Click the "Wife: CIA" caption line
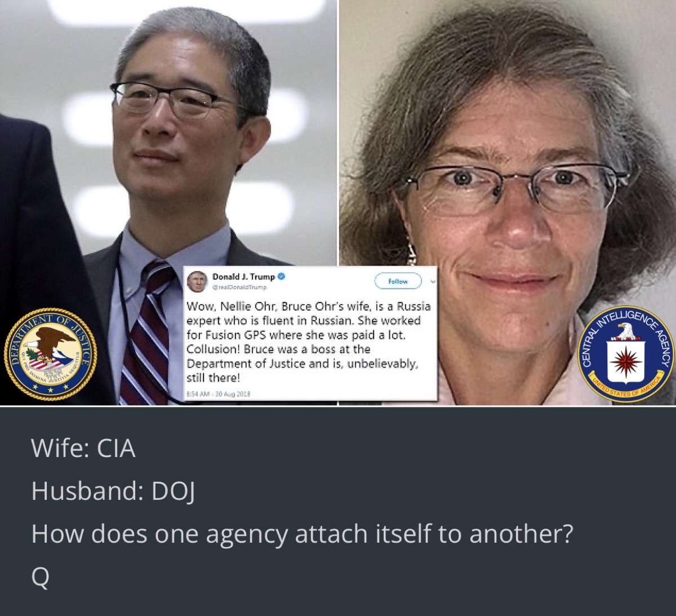 [83, 449]
